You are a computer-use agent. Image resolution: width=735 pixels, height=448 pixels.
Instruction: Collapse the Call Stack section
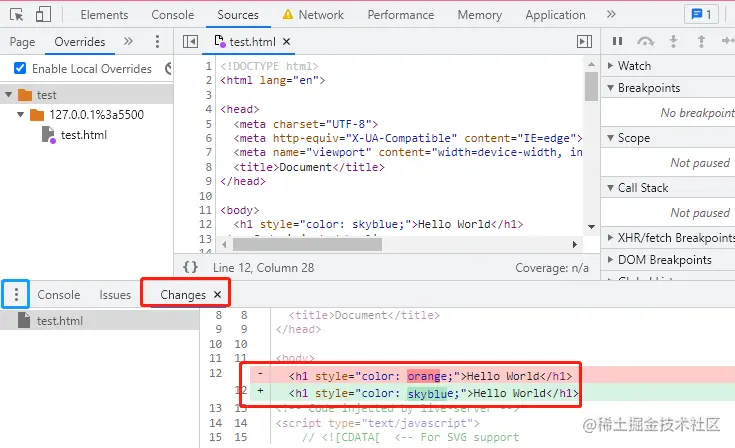[x=668, y=188]
